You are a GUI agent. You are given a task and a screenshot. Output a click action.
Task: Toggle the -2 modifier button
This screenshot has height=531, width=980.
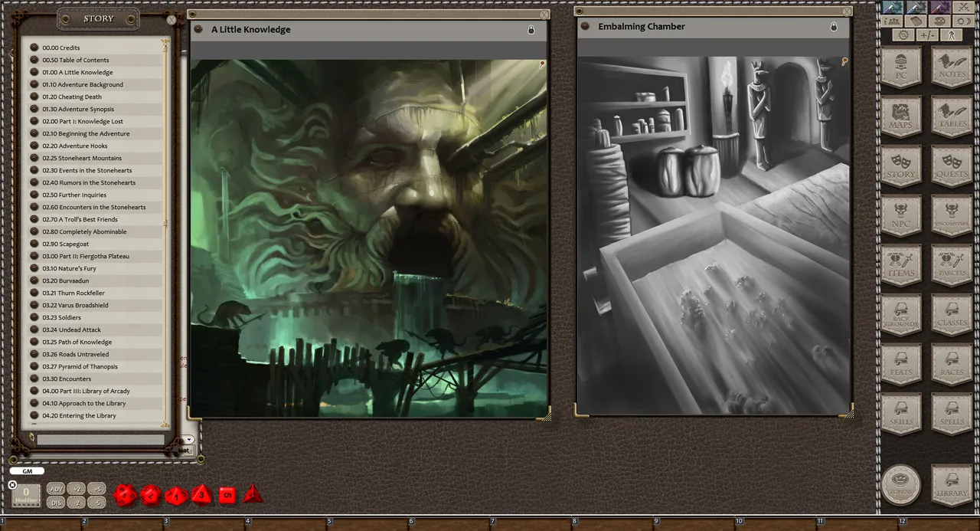point(75,503)
